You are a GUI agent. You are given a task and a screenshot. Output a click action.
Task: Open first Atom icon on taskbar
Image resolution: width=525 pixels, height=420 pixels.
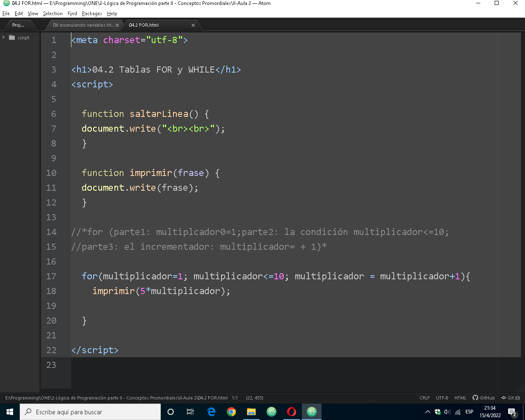click(x=272, y=412)
